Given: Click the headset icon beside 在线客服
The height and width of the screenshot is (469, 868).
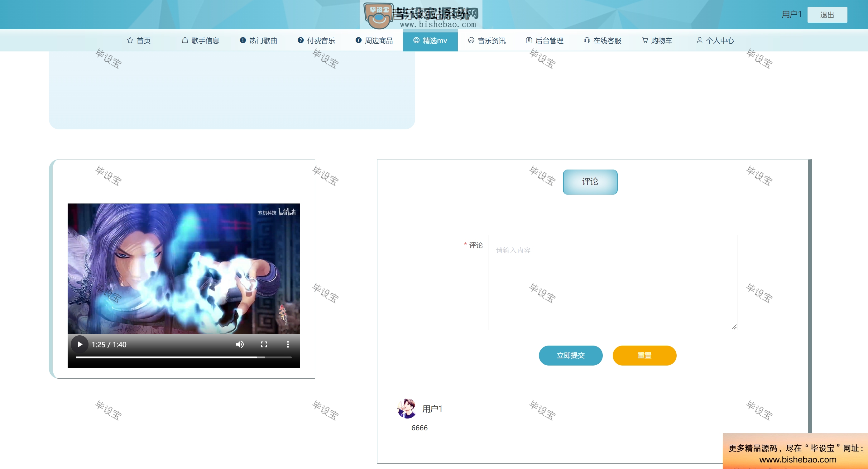Looking at the screenshot, I should point(587,41).
